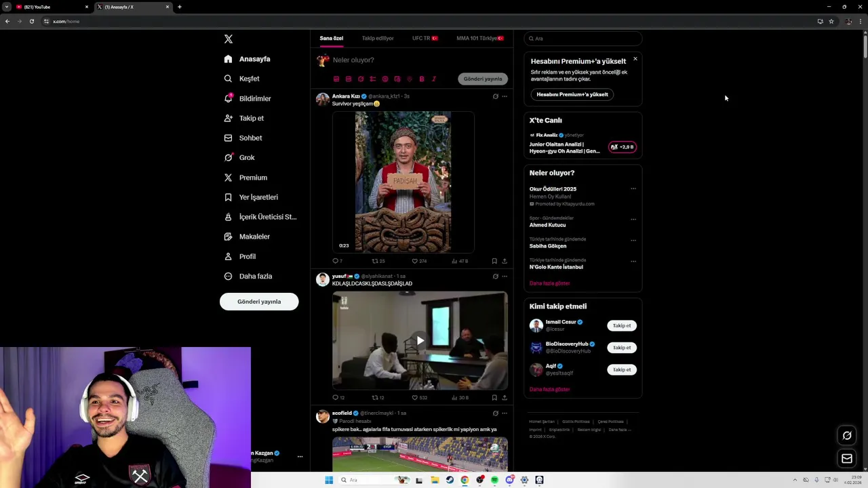The image size is (868, 488).
Task: Follow İsmail Cesur
Action: (622, 326)
